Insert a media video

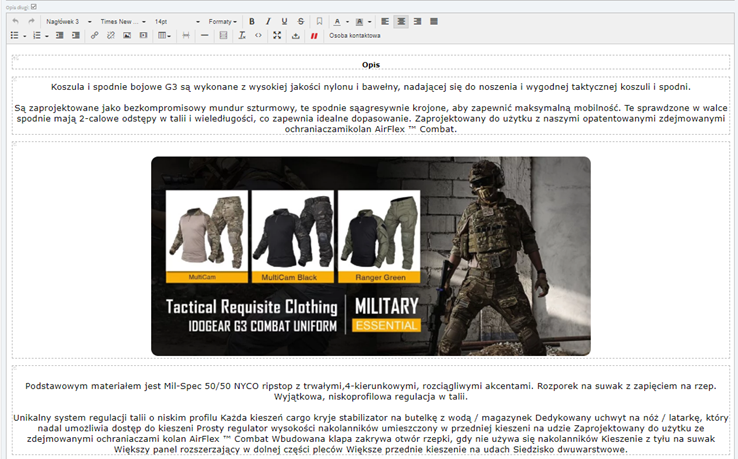coord(144,35)
